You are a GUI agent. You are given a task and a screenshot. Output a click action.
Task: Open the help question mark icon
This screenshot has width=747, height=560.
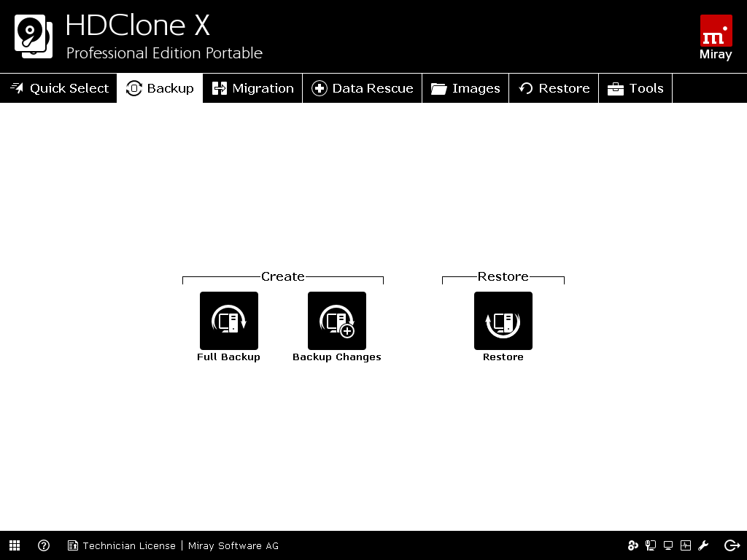pos(44,545)
